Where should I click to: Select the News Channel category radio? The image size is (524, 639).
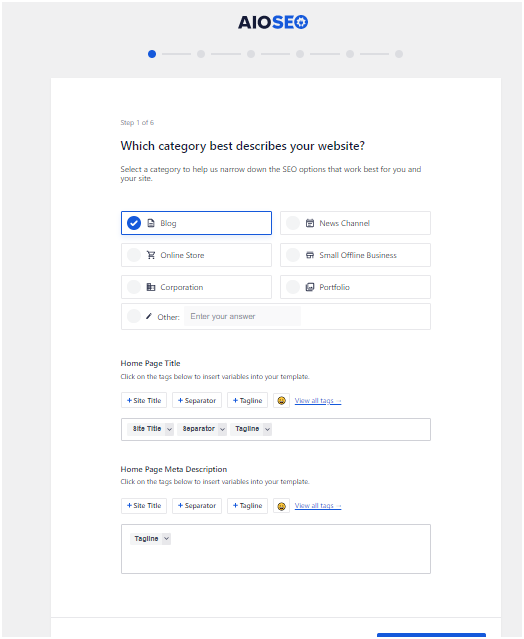pos(293,223)
